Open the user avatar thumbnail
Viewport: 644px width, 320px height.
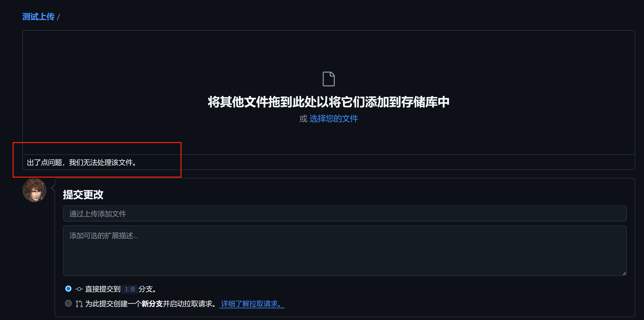pos(34,190)
